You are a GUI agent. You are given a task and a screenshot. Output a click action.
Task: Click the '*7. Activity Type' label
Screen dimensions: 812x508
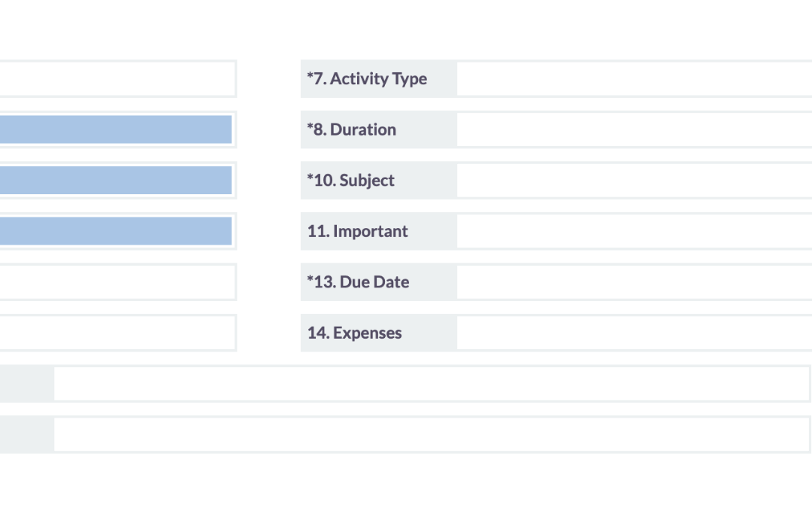click(367, 79)
